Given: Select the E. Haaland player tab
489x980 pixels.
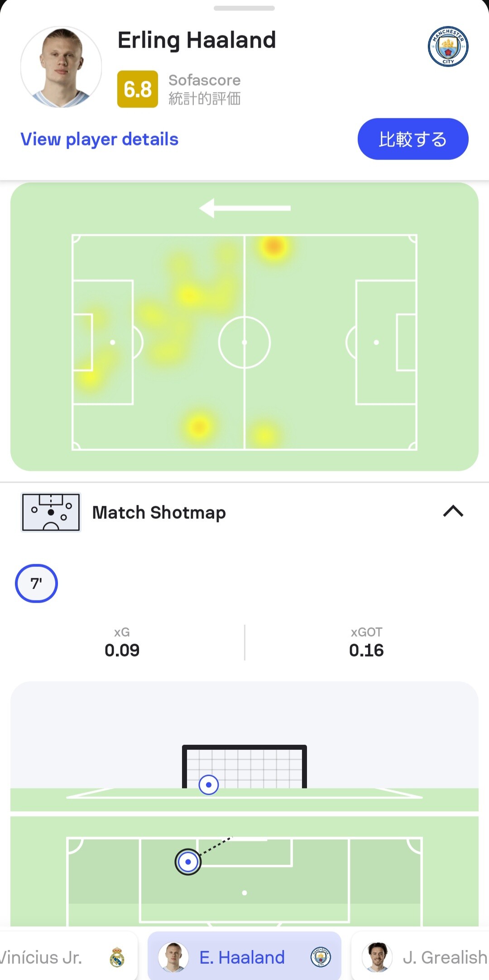Looking at the screenshot, I should point(244,957).
